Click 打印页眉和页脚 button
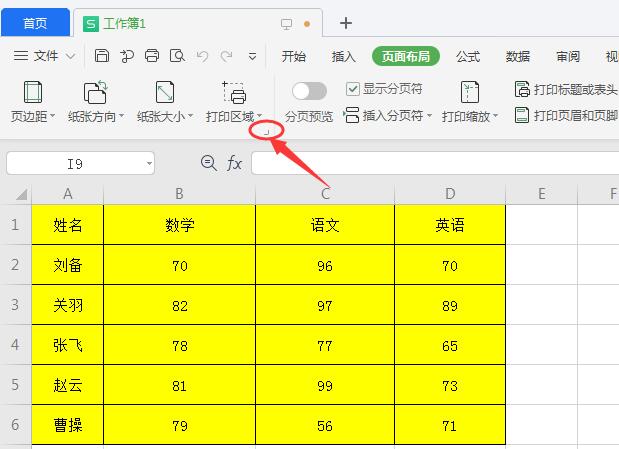This screenshot has height=449, width=619. pos(566,115)
